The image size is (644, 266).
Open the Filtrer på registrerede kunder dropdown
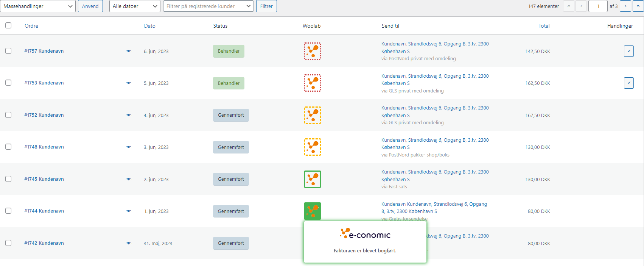coord(208,6)
